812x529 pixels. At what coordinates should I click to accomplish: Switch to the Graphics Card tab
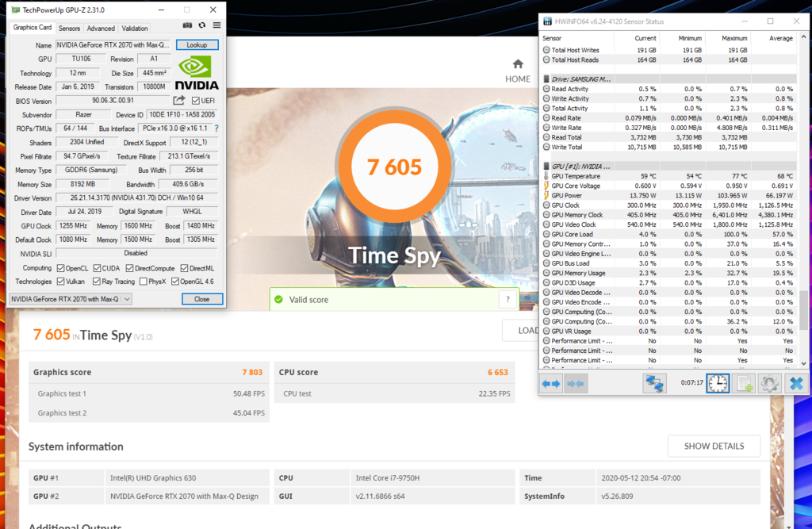[32, 28]
